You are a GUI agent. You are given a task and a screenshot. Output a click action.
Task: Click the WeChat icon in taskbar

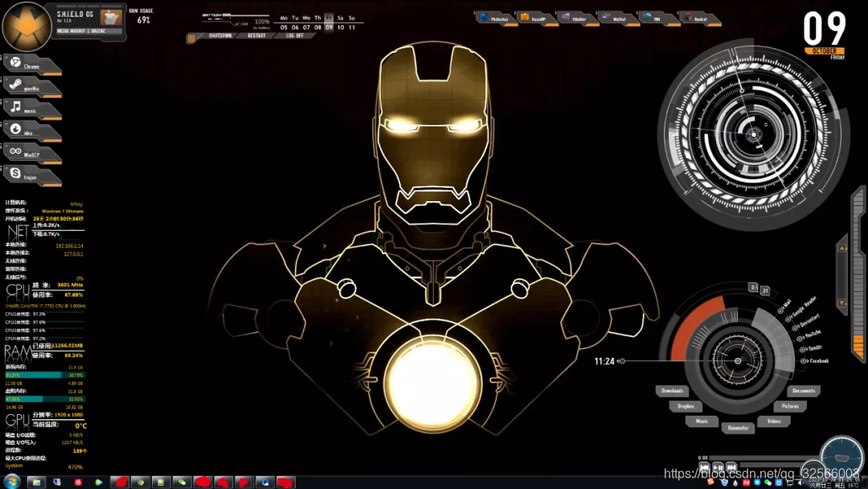tap(182, 483)
